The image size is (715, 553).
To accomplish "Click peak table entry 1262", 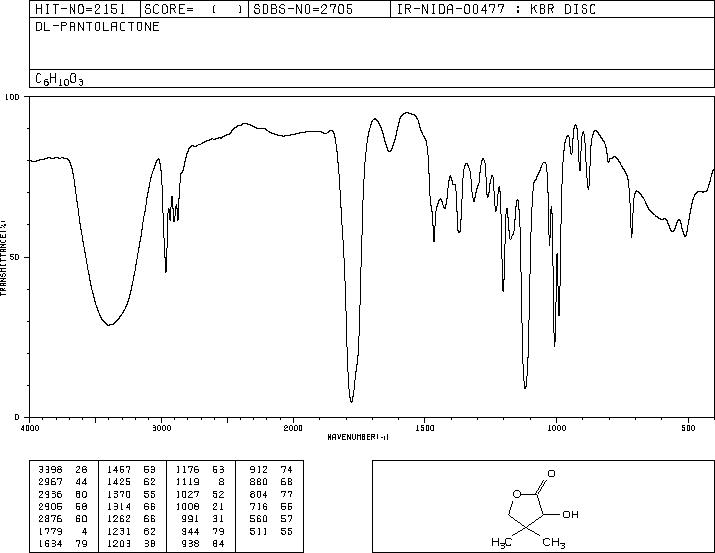I will [x=119, y=519].
